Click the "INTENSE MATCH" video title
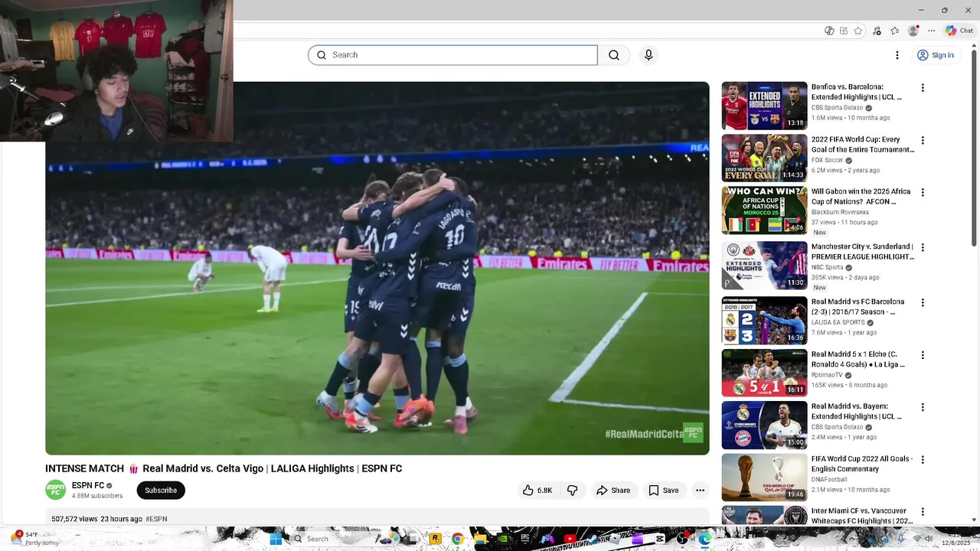This screenshot has height=551, width=980. coord(224,468)
